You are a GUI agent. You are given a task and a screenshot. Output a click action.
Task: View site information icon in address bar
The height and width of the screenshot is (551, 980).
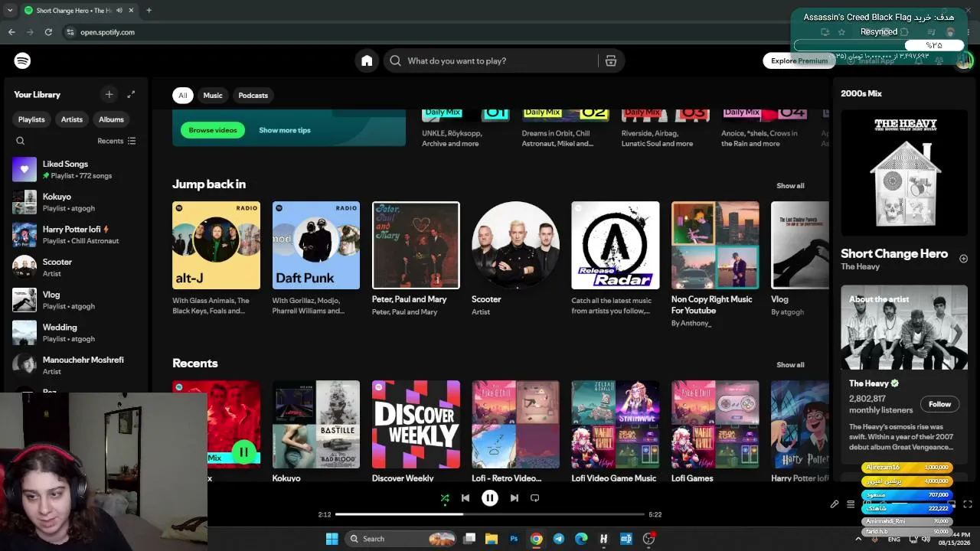[70, 32]
